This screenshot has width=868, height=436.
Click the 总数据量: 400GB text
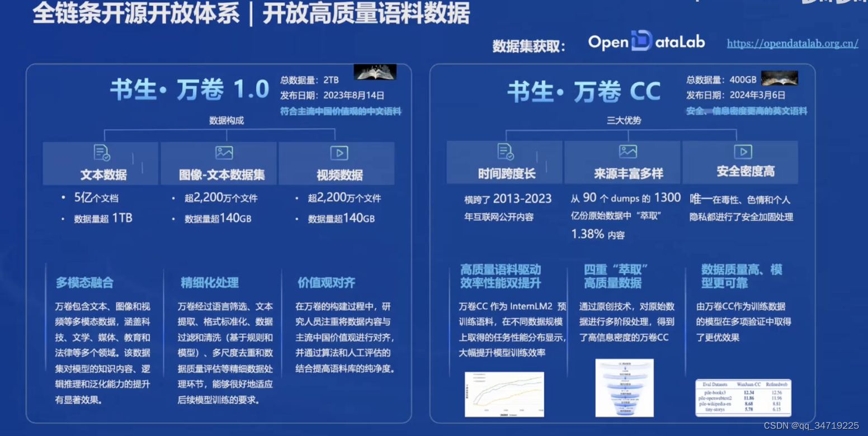coord(721,80)
